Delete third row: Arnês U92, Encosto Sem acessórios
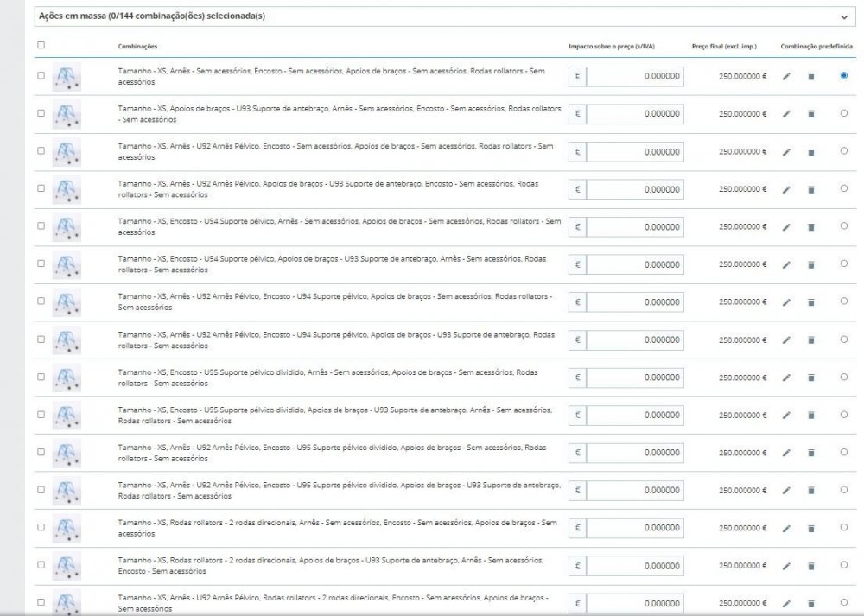Viewport: 864px width, 616px height. point(811,152)
